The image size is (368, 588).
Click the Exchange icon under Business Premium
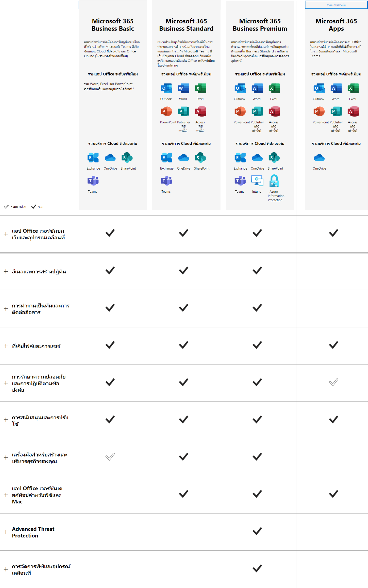[x=240, y=158]
